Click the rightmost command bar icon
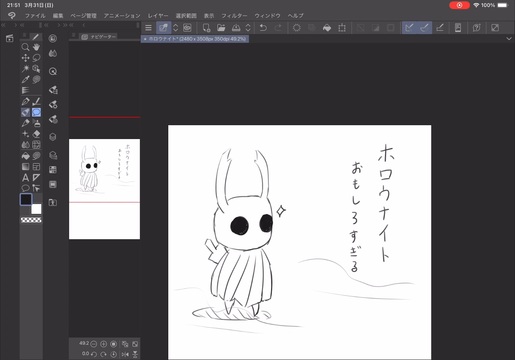Viewport: 515px width, 360px height. pos(495,28)
